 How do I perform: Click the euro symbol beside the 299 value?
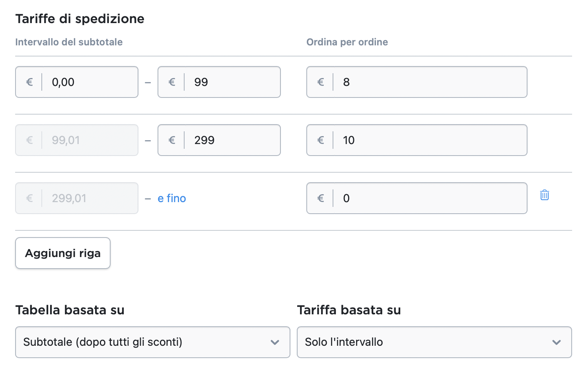click(171, 140)
